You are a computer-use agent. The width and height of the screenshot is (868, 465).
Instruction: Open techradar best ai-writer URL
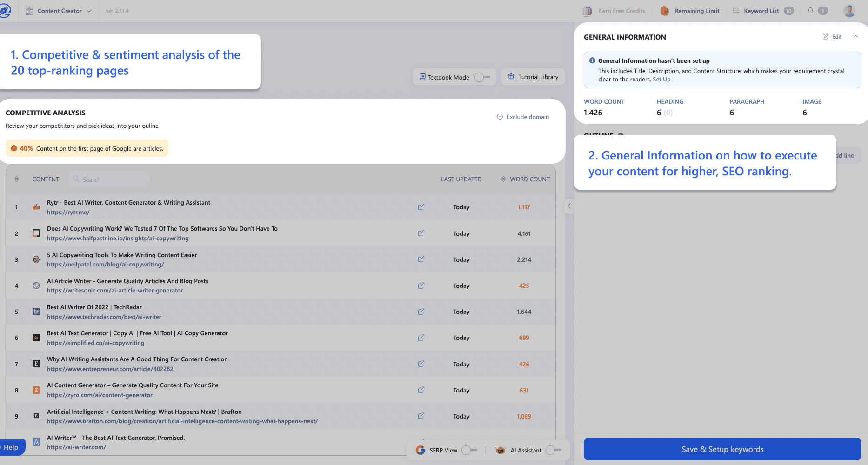click(104, 317)
